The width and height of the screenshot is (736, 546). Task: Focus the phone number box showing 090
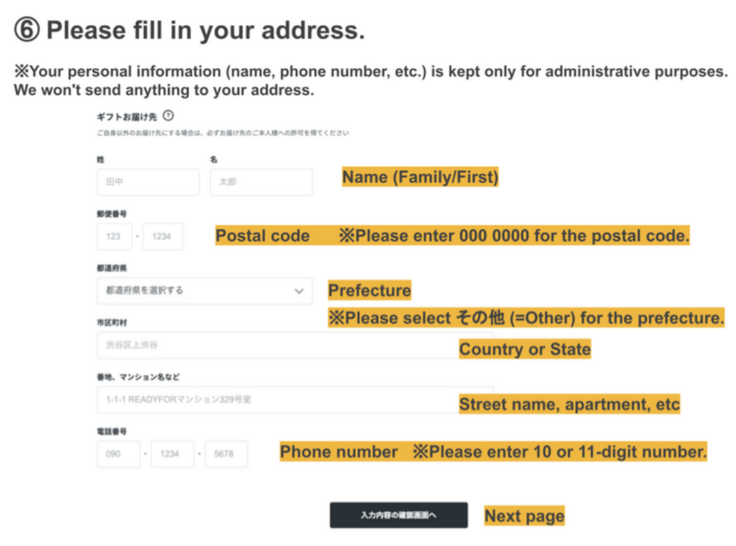[x=118, y=454]
